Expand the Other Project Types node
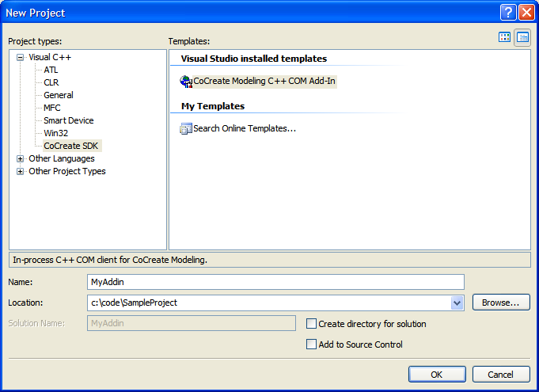539x392 pixels. point(21,171)
